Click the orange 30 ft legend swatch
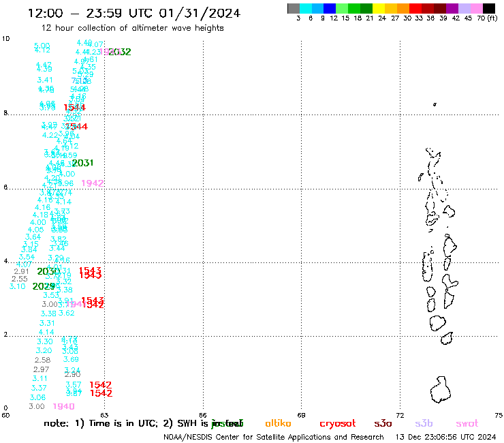 pyautogui.click(x=403, y=8)
